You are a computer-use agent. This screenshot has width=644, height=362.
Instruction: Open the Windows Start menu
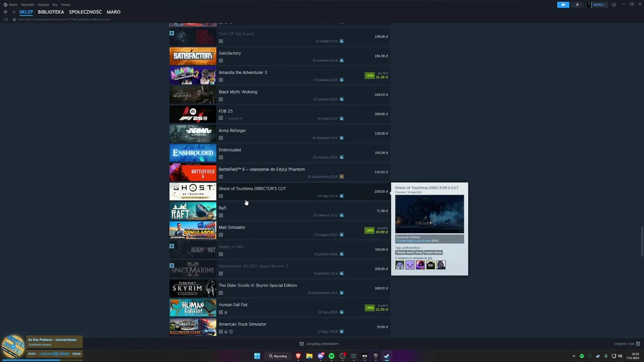(257, 356)
